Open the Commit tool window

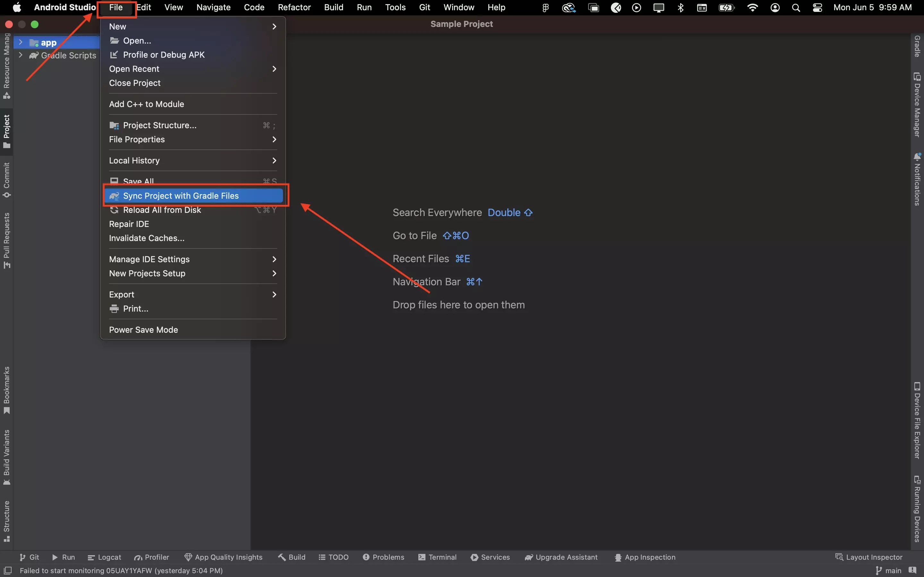click(6, 180)
